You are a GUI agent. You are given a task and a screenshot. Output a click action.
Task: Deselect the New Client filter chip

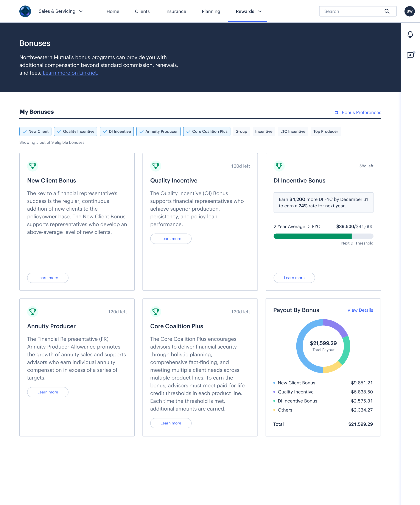(x=35, y=131)
